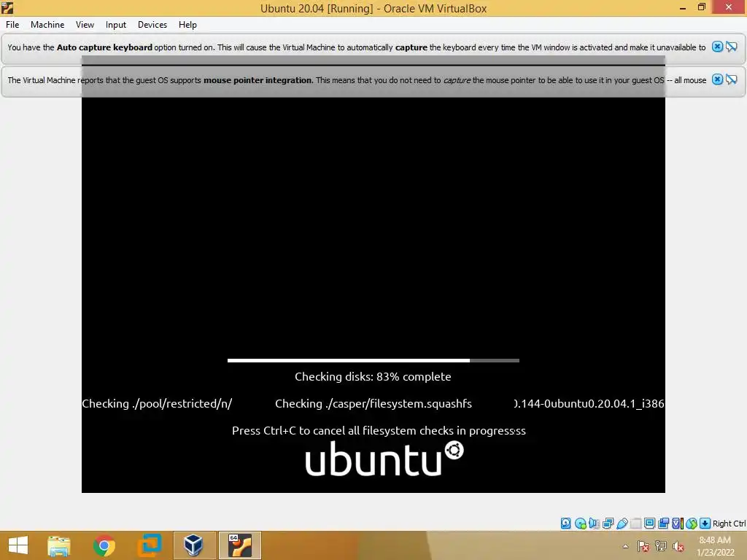
Task: Click the muted volume tray icon
Action: 678,546
